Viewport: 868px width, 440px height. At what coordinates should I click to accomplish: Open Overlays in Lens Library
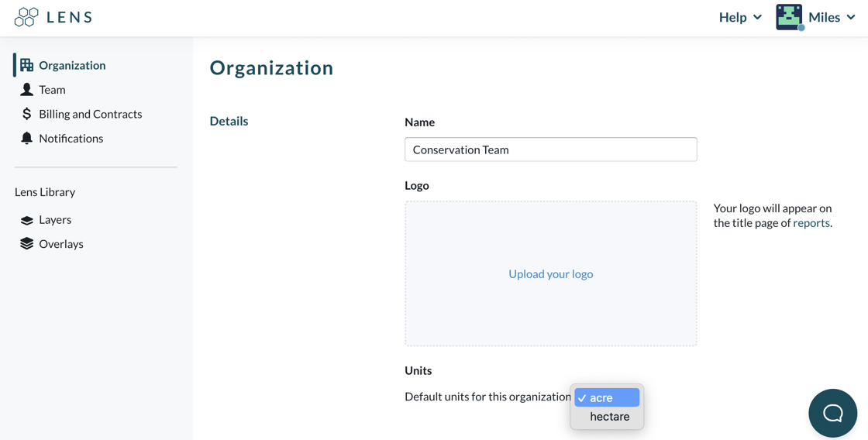click(61, 244)
